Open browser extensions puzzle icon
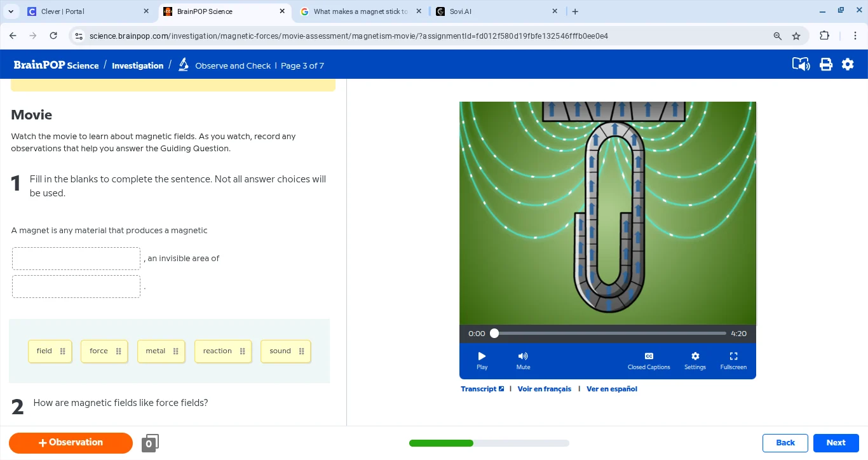Viewport: 868px width, 460px height. tap(824, 36)
